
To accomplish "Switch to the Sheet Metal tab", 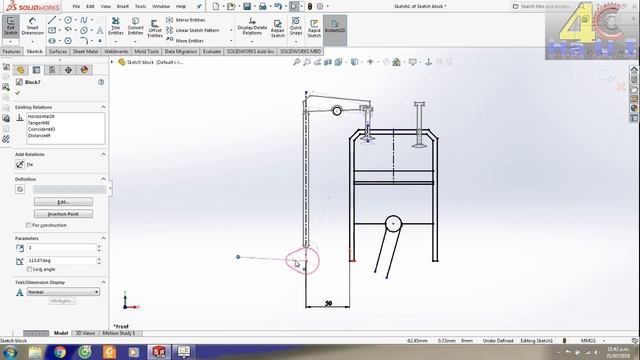I will pos(85,51).
